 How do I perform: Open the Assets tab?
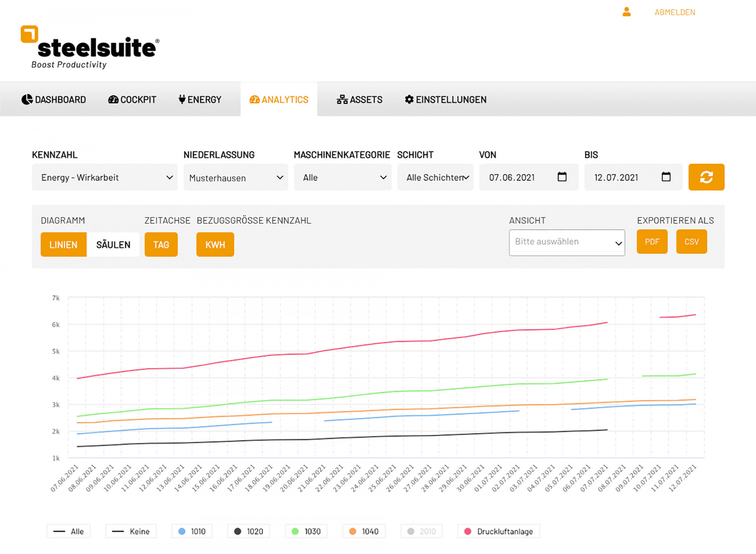click(359, 99)
